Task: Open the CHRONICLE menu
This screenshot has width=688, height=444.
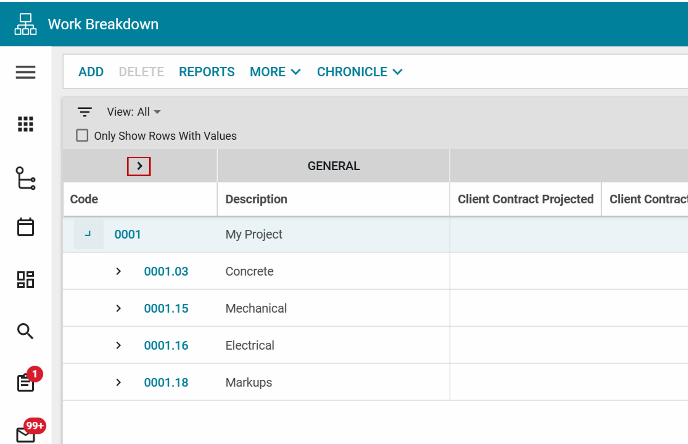Action: click(359, 72)
